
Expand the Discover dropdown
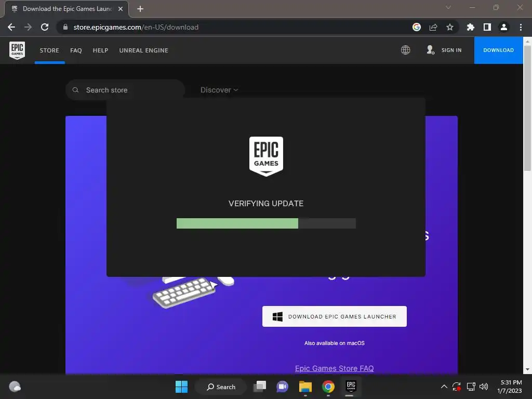coord(219,90)
